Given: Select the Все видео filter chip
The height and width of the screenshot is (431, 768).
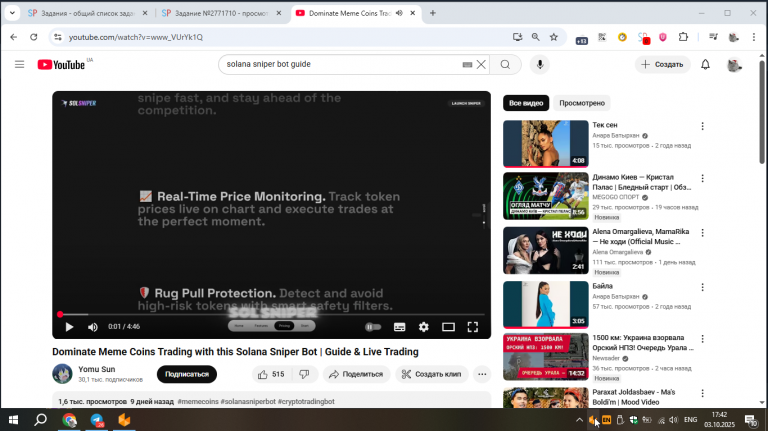Looking at the screenshot, I should (526, 103).
